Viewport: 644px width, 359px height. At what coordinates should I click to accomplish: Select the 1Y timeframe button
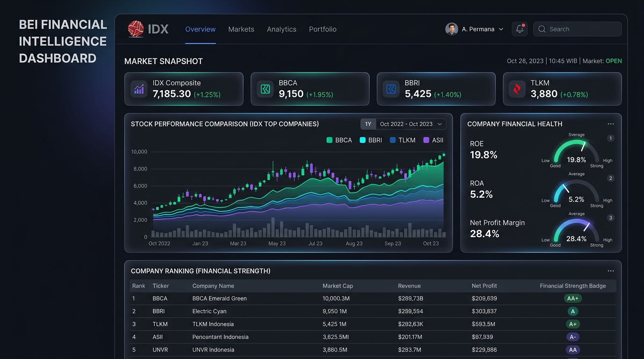(x=368, y=124)
